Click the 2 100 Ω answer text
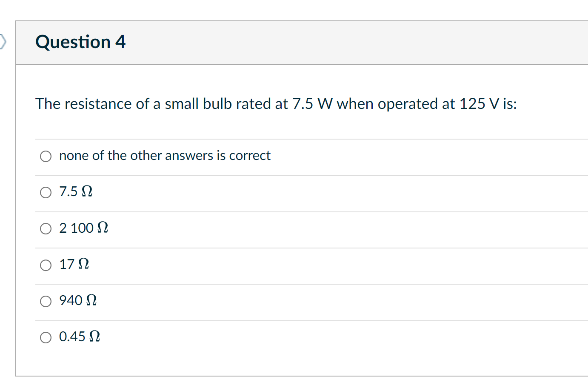This screenshot has height=388, width=588. click(x=83, y=228)
